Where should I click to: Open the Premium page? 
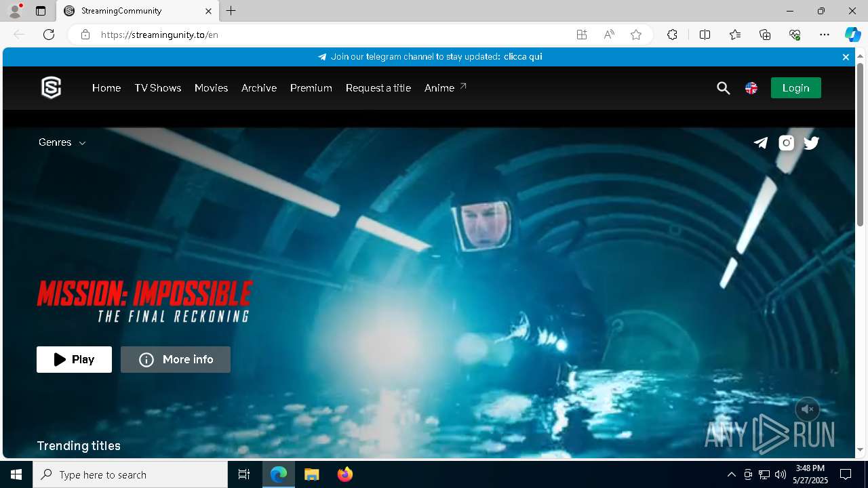click(311, 88)
